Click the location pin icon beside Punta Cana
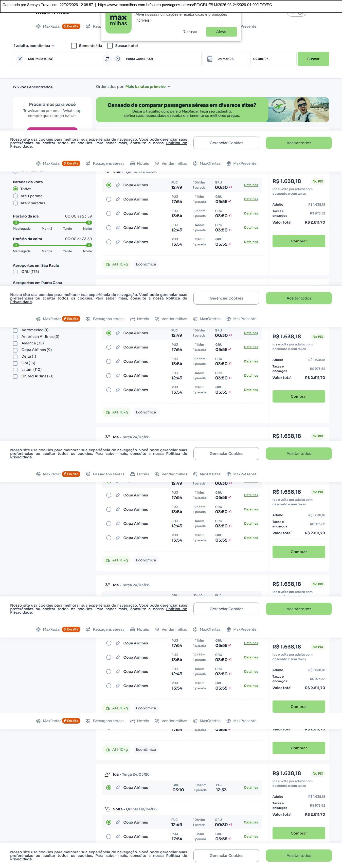 [118, 59]
